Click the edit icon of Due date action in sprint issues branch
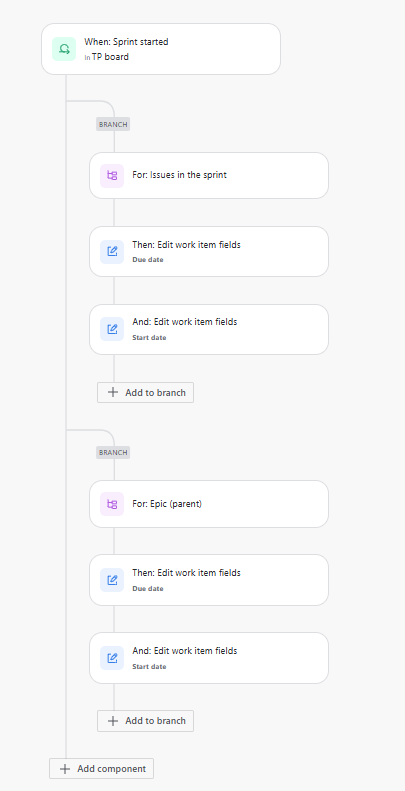The image size is (405, 791). pos(112,251)
